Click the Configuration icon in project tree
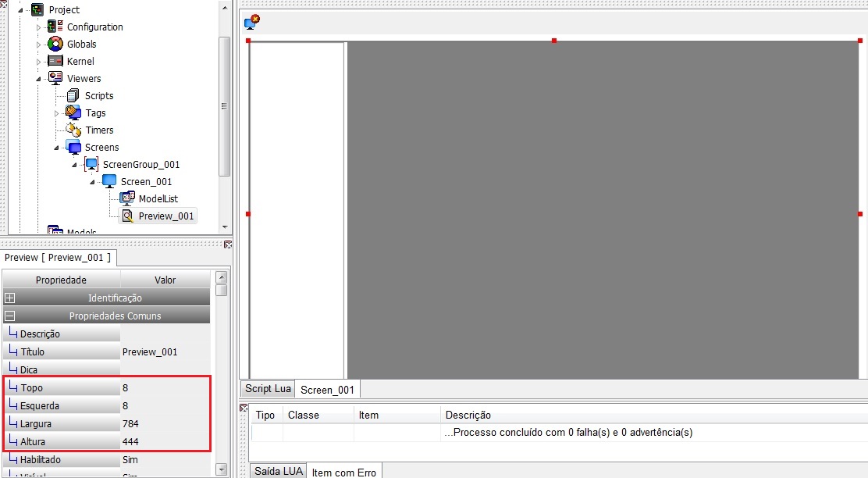The height and width of the screenshot is (478, 868). click(x=55, y=26)
